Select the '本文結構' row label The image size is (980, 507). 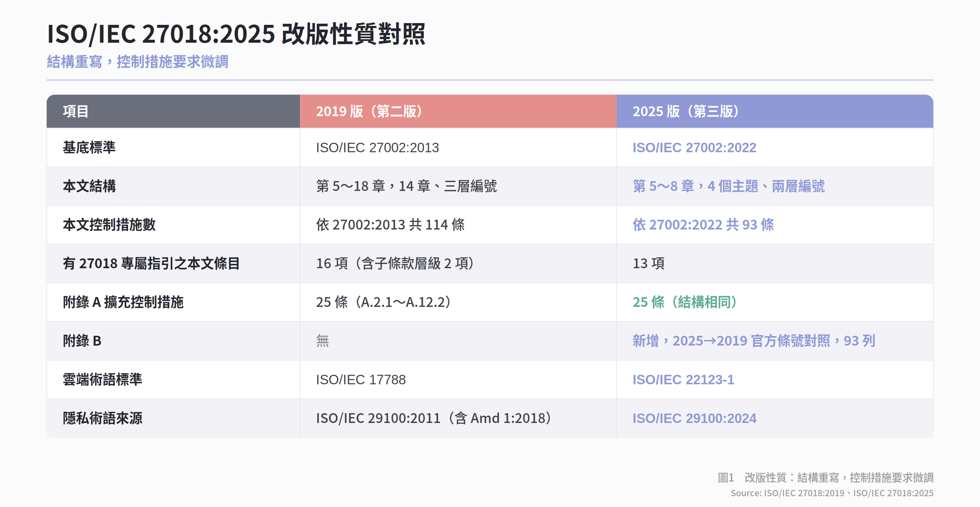(89, 186)
